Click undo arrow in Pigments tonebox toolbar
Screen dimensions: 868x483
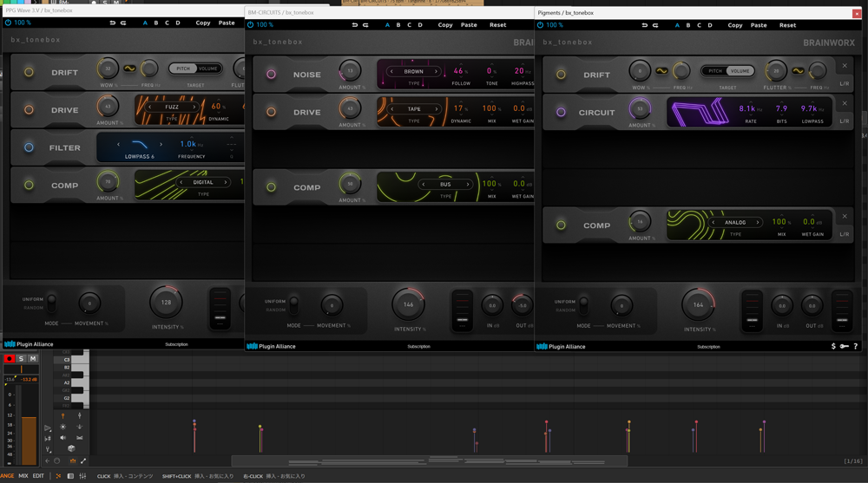[x=644, y=25]
